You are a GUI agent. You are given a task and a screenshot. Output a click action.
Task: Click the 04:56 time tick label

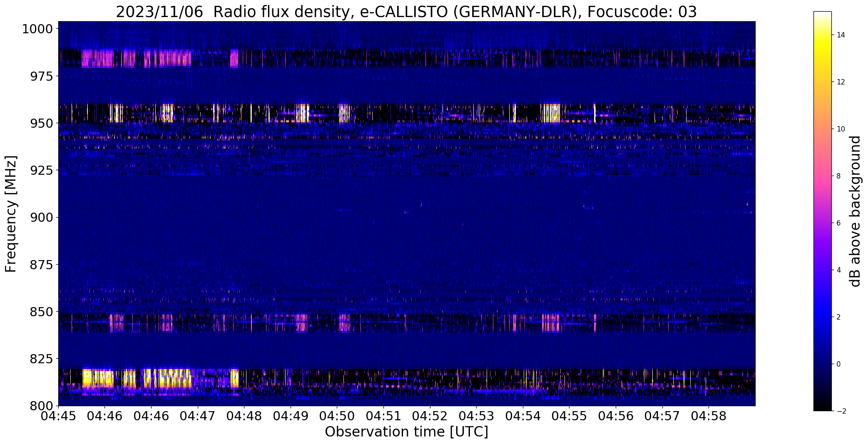pyautogui.click(x=616, y=417)
